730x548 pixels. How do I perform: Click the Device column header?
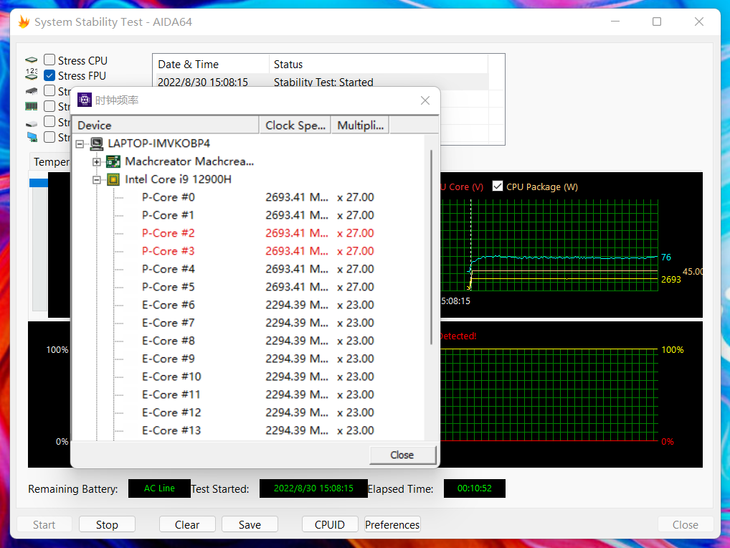165,125
